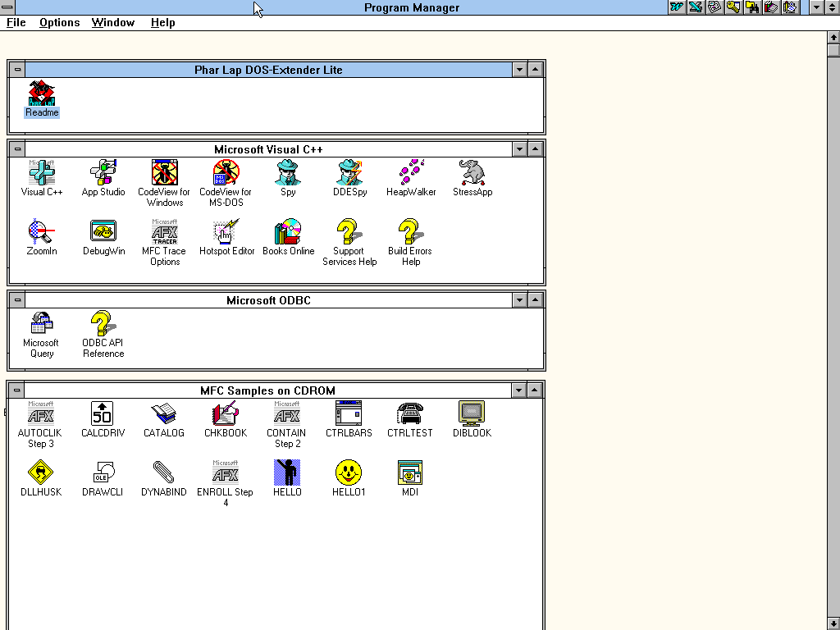
Task: Open Microsoft ODBC group control menu
Action: pos(17,300)
